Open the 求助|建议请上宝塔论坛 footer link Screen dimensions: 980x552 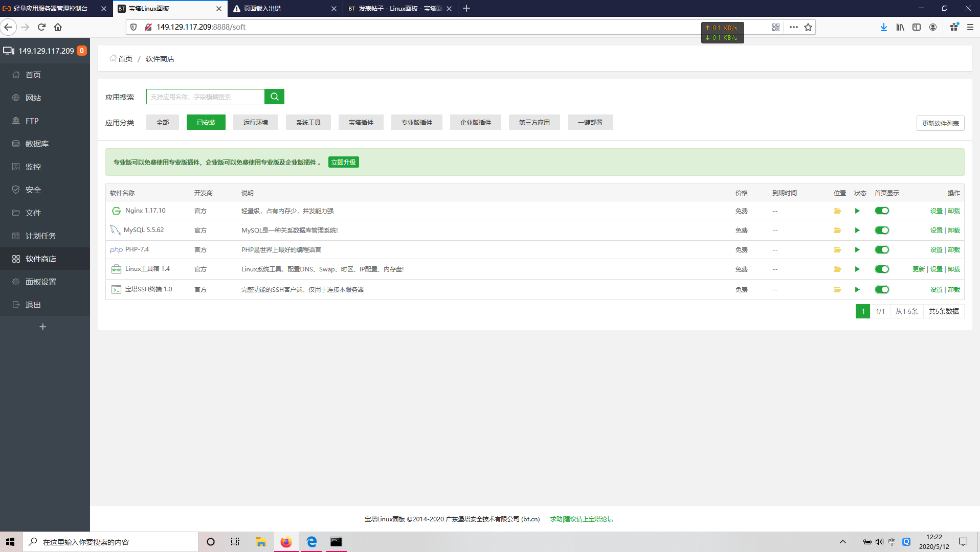tap(582, 519)
